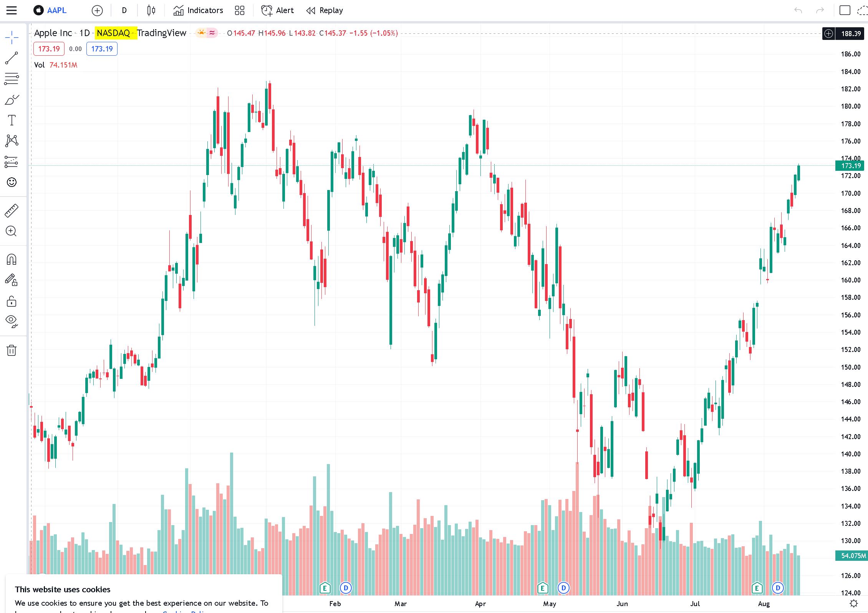868x613 pixels.
Task: Add a compare symbol with plus icon
Action: pyautogui.click(x=97, y=10)
